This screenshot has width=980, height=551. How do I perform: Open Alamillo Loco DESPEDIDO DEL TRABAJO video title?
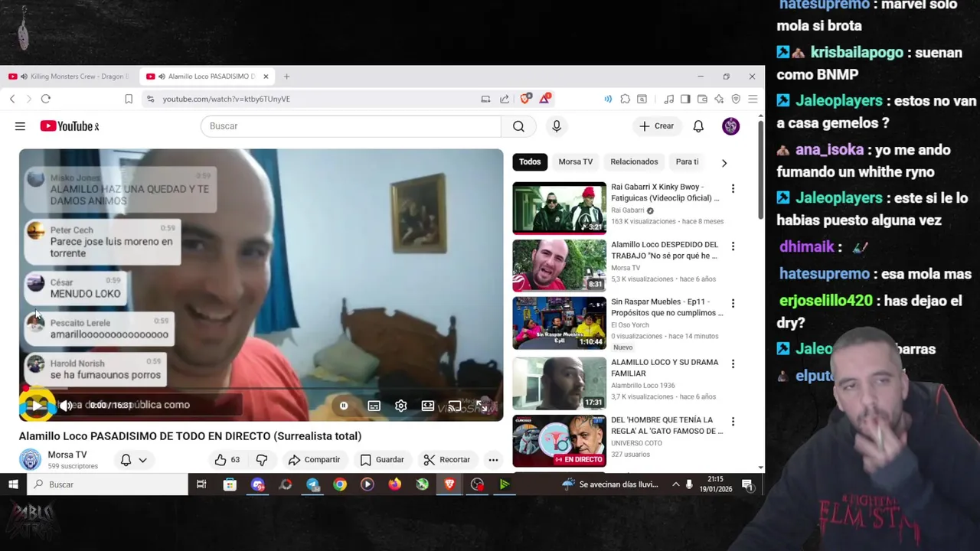pos(665,250)
